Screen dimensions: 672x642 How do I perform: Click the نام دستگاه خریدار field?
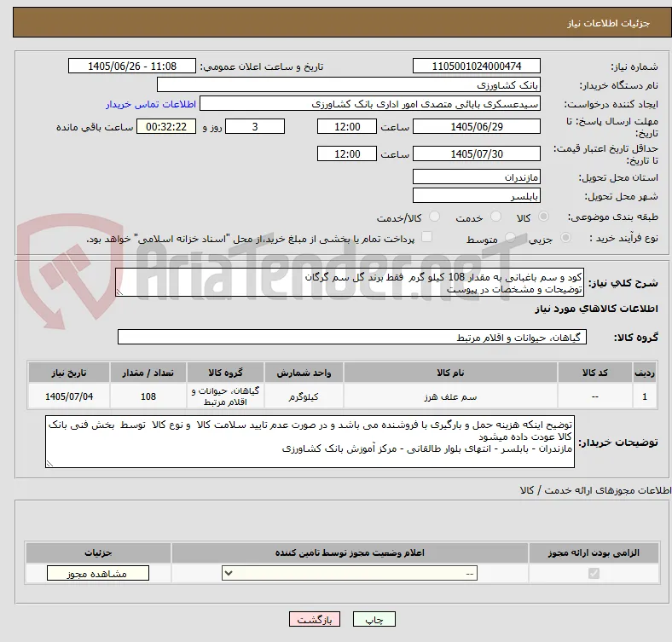tap(349, 85)
